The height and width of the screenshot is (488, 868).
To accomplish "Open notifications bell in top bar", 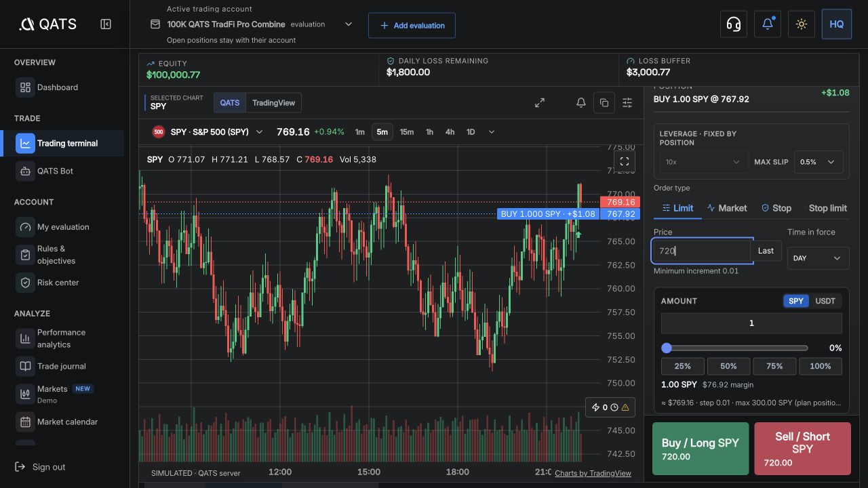I will 768,24.
